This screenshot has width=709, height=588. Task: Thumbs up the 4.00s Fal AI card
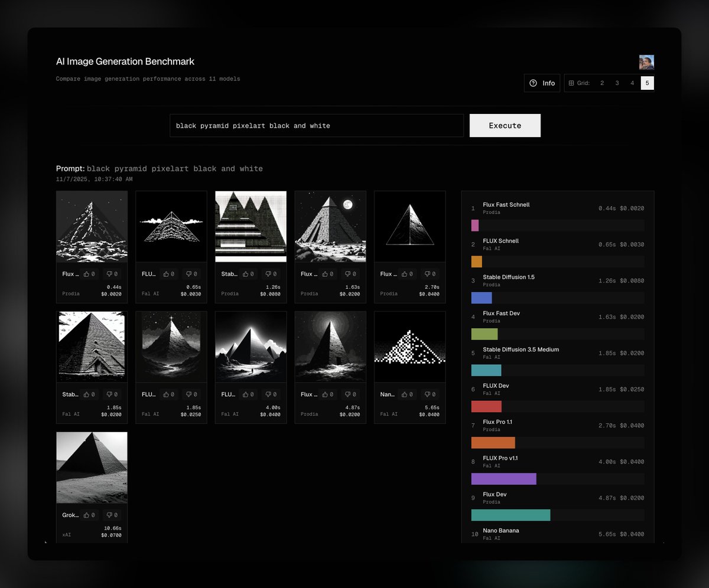pos(249,394)
